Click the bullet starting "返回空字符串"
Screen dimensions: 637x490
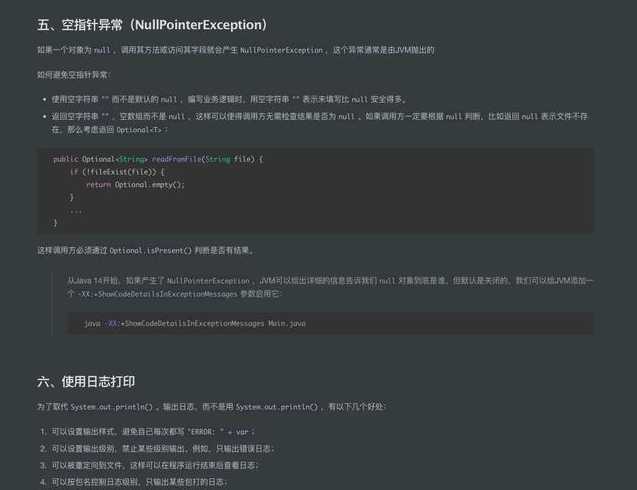click(x=319, y=123)
